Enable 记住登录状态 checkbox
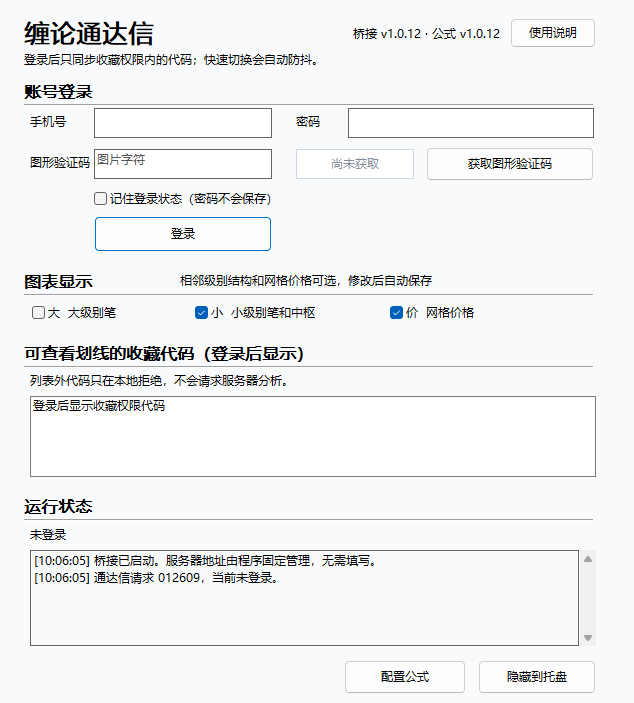This screenshot has width=634, height=703. pyautogui.click(x=100, y=199)
